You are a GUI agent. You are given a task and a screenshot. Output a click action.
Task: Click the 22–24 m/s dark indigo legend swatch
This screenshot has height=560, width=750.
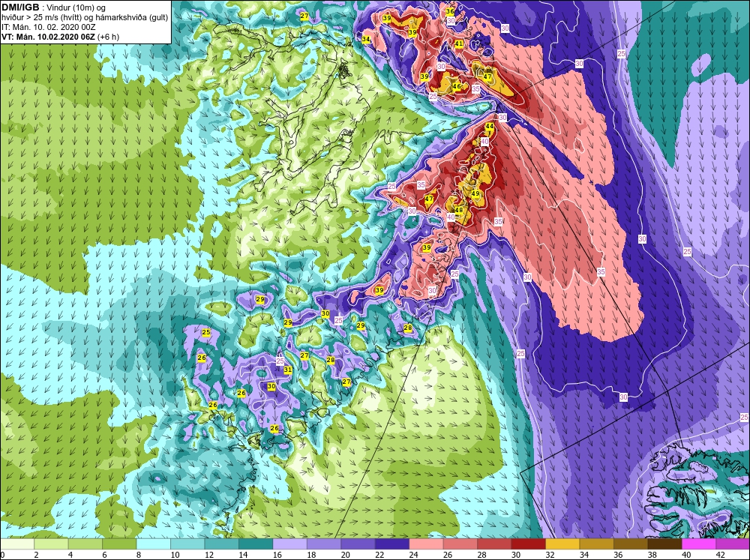(x=391, y=544)
